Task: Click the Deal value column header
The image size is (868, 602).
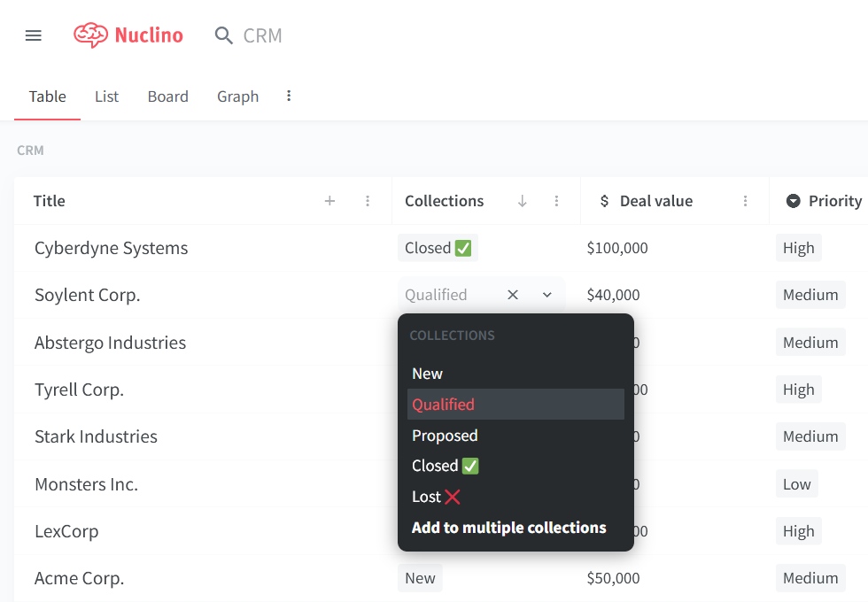Action: point(656,201)
